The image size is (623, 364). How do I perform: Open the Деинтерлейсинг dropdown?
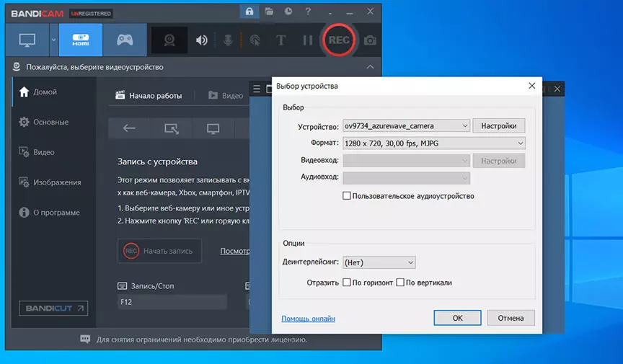[379, 262]
